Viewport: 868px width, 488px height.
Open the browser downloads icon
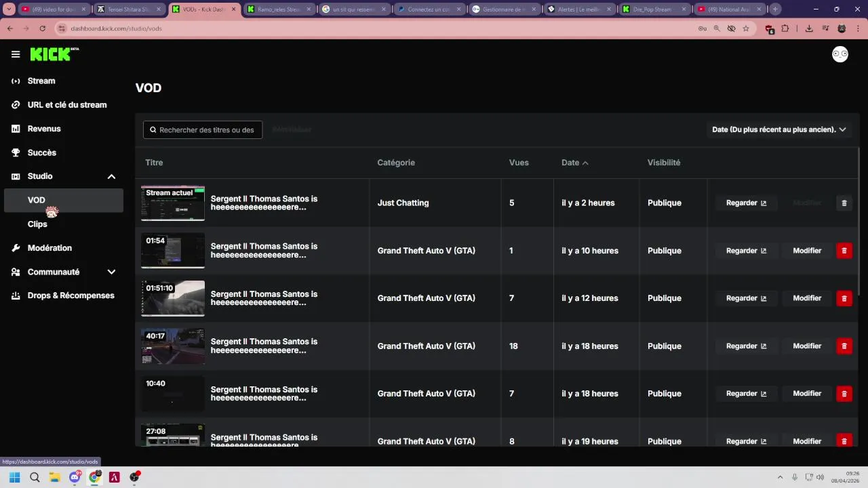point(809,28)
